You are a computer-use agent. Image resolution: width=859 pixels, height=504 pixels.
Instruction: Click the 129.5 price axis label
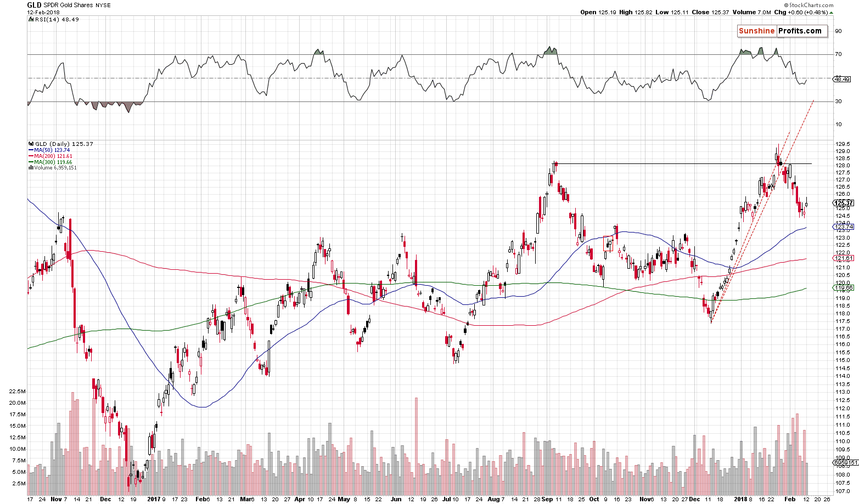(841, 144)
